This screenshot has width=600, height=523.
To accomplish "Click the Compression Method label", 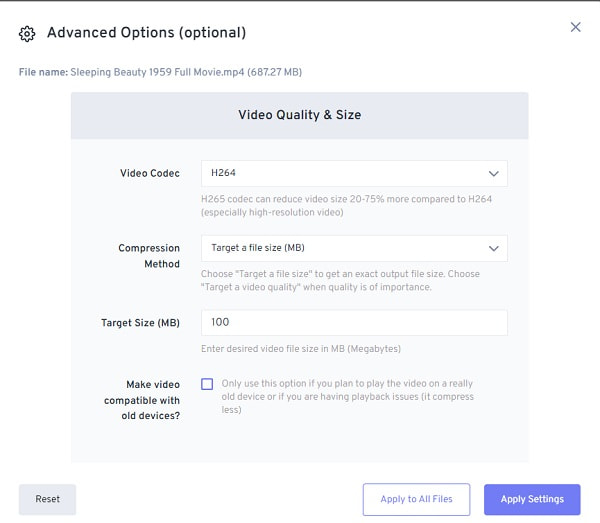I will click(149, 256).
